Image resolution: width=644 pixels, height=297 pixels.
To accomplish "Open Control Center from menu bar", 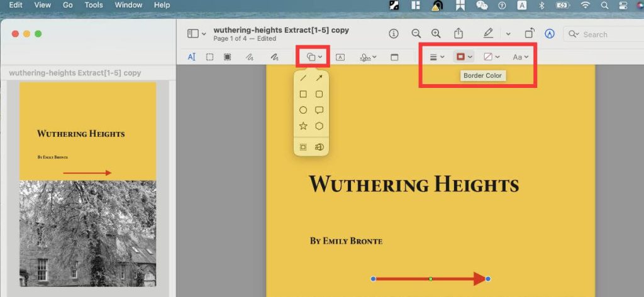I will point(623,5).
